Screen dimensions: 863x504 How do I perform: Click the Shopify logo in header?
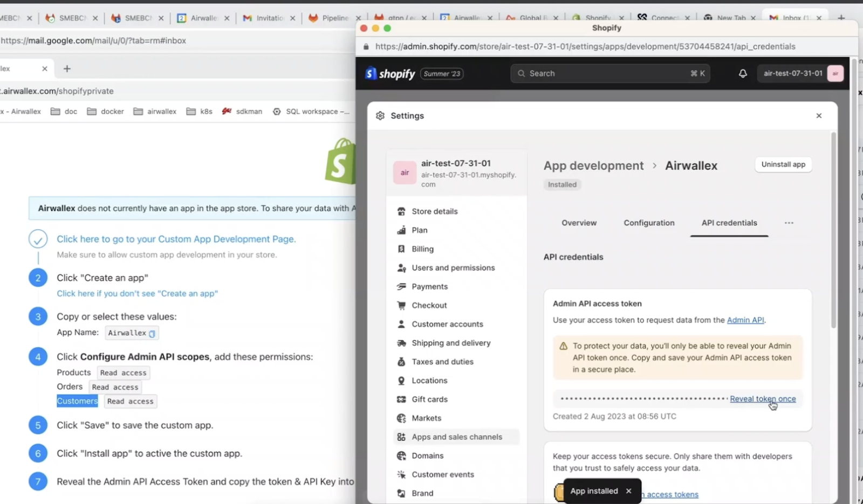[391, 74]
